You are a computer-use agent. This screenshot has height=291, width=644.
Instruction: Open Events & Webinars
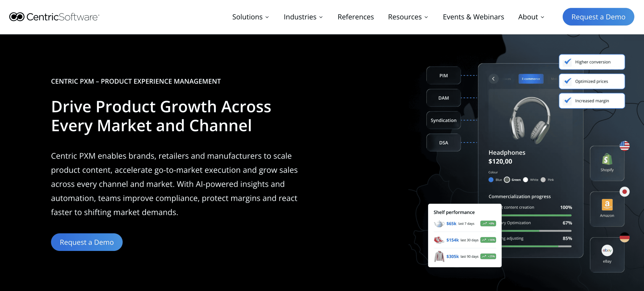coord(473,17)
